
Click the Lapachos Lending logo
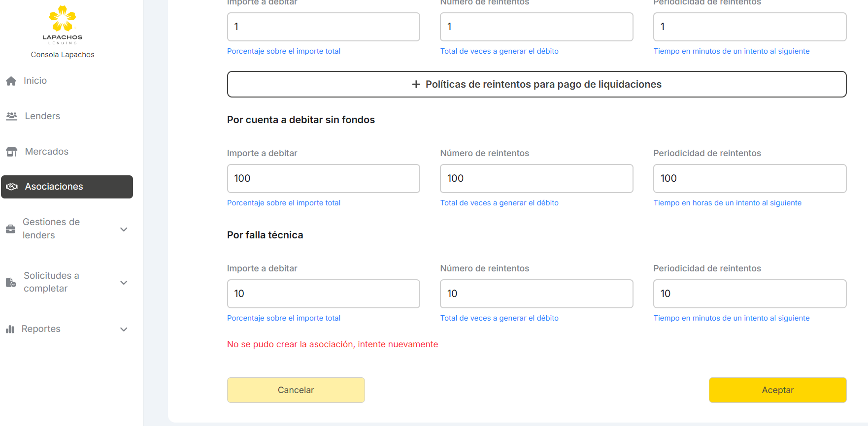point(63,25)
